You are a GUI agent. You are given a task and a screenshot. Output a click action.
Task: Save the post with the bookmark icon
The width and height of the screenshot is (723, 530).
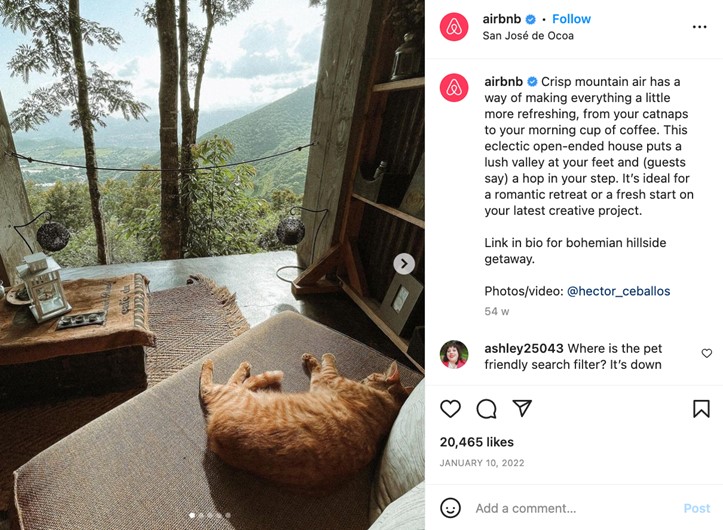[x=701, y=409]
